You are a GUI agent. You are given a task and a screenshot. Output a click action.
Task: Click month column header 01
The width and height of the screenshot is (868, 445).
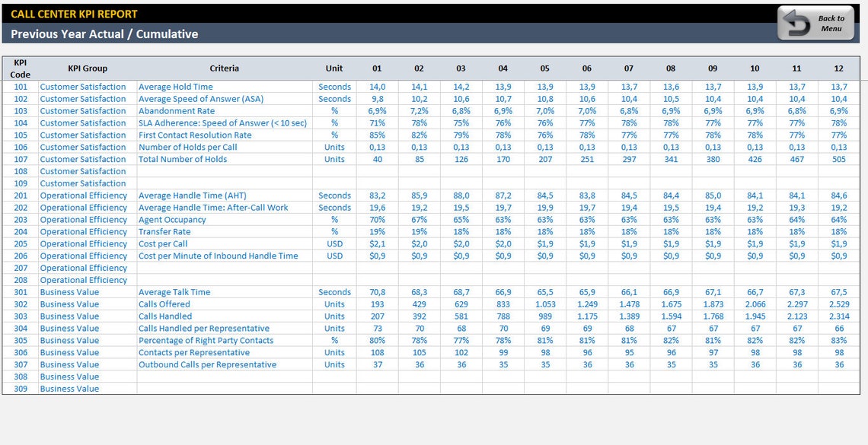[376, 67]
